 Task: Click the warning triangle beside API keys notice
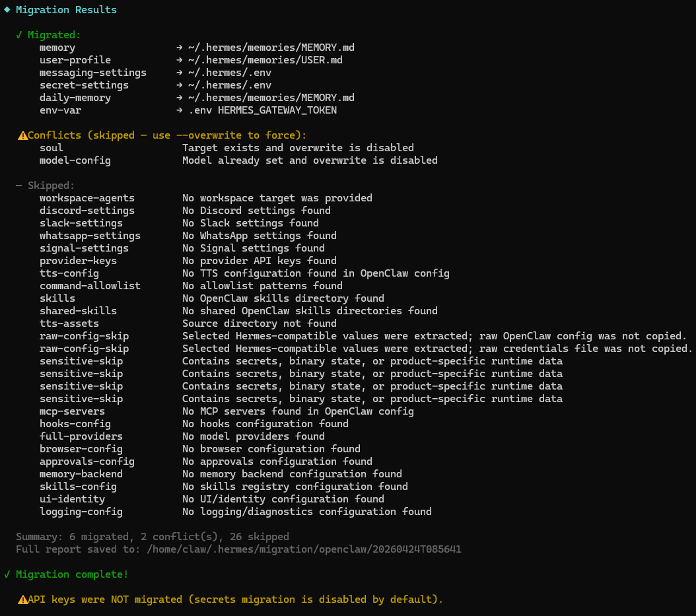pyautogui.click(x=22, y=599)
